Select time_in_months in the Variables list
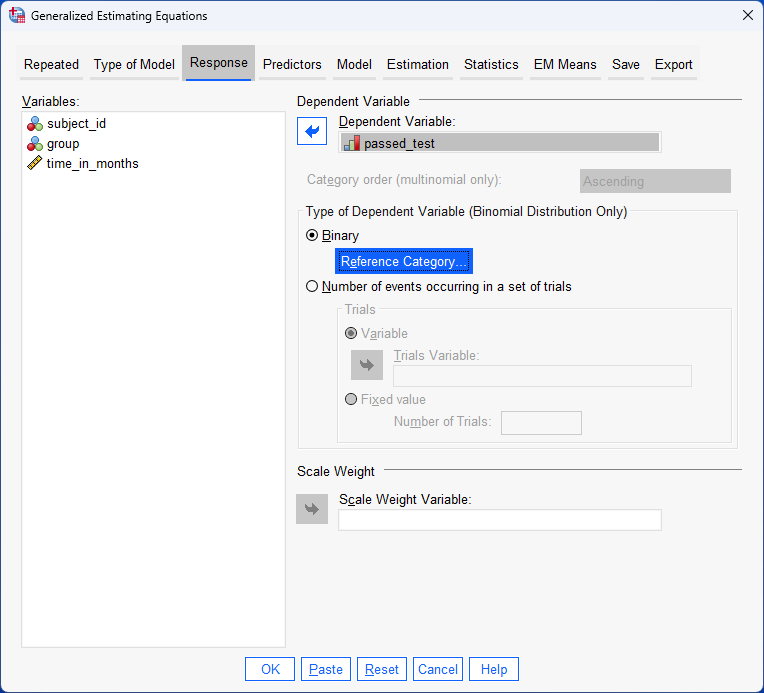The width and height of the screenshot is (764, 693). pos(153,163)
